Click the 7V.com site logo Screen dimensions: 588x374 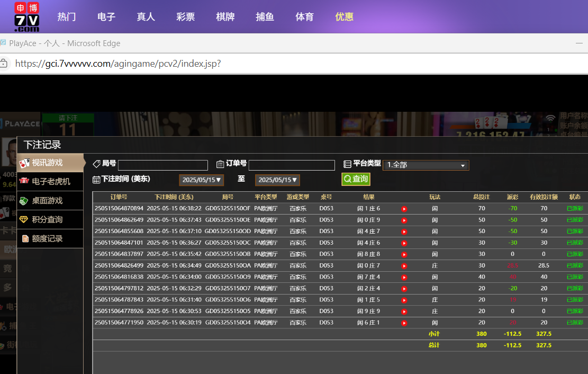click(x=26, y=16)
